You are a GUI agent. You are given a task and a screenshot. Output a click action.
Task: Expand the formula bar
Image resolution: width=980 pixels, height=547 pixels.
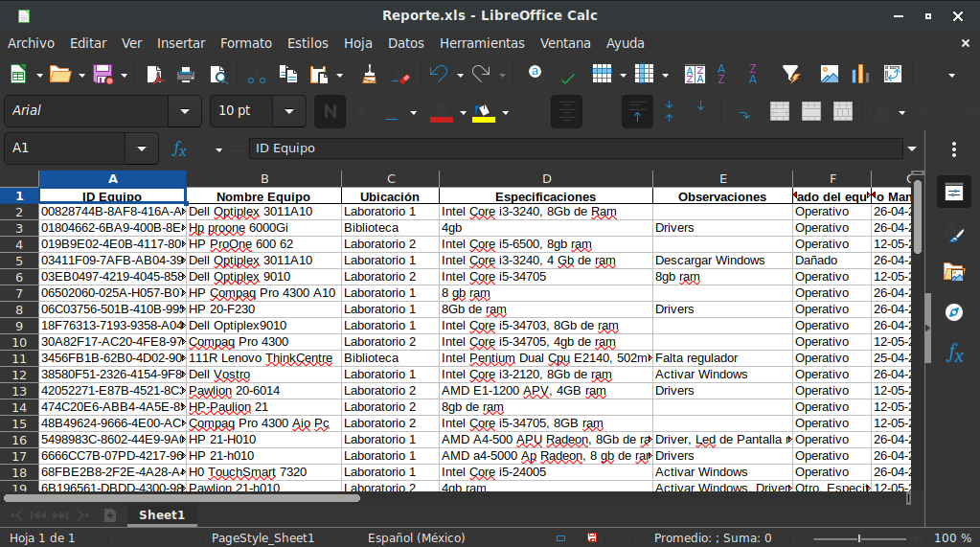(912, 148)
